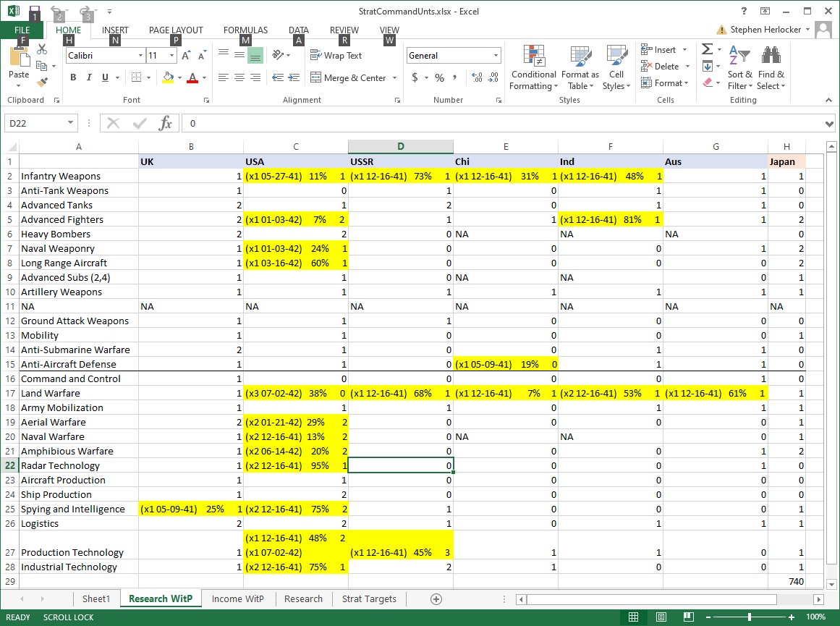The height and width of the screenshot is (626, 840).
Task: Click the Clear eraser icon
Action: pos(708,83)
